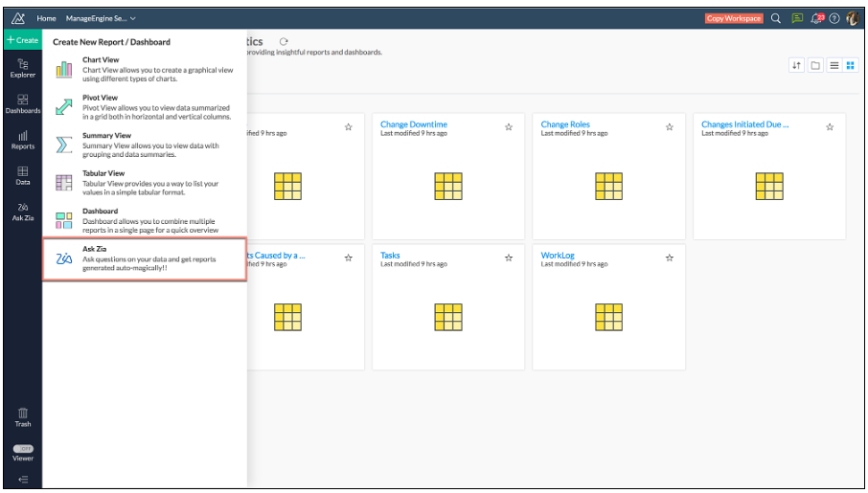Click the green Create button
Screen dimensions: 868x493
click(23, 40)
